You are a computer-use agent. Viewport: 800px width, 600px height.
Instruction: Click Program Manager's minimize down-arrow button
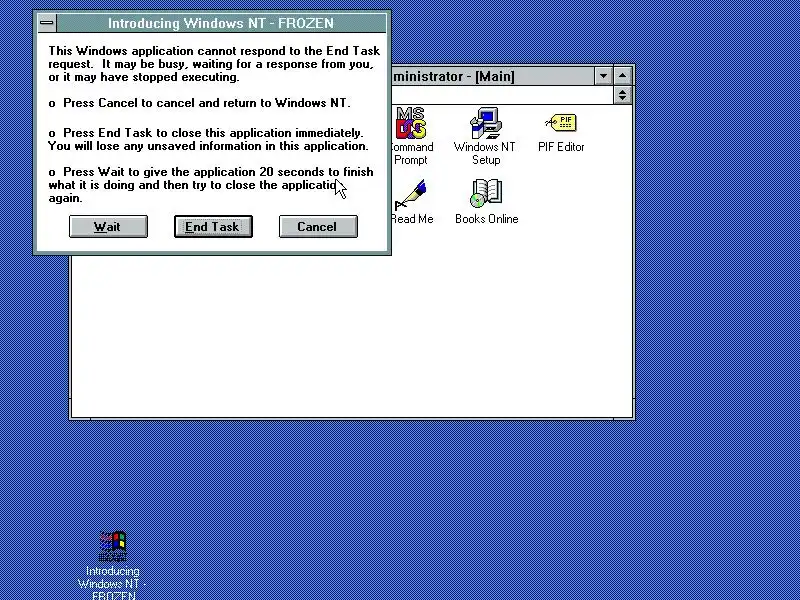604,76
